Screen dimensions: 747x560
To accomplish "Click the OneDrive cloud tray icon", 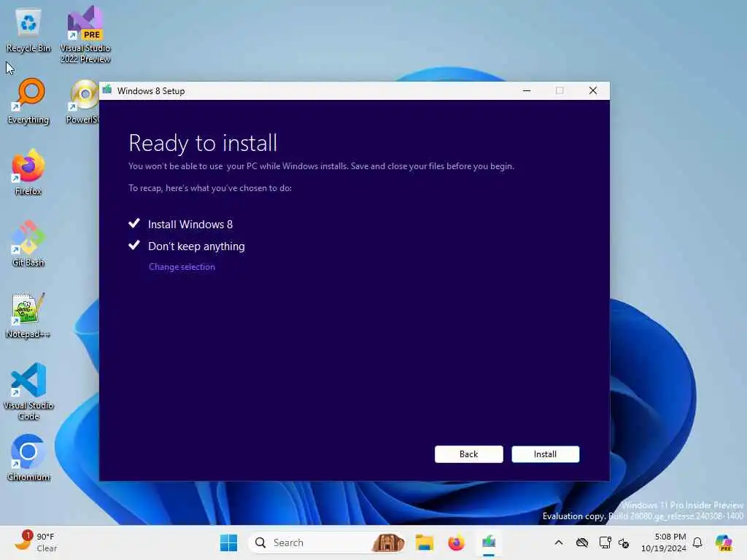I will 581,542.
